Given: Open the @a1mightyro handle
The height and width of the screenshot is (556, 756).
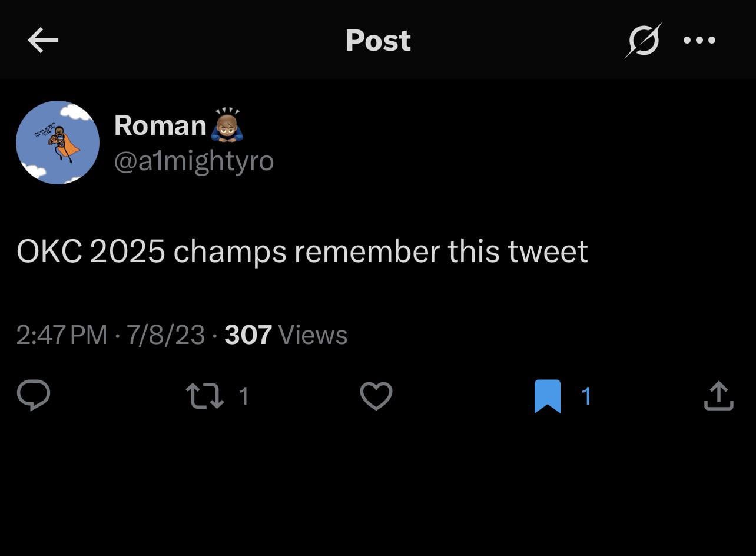Looking at the screenshot, I should (x=194, y=160).
